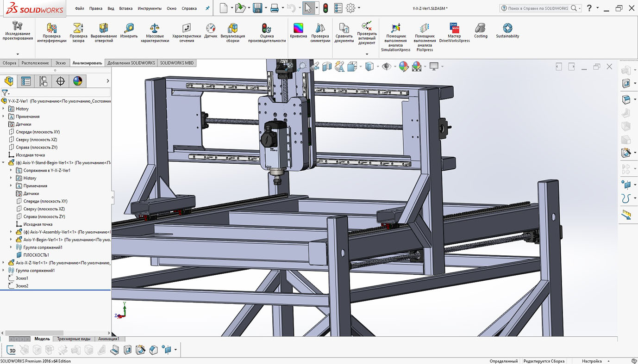
Task: Expand the Axis-Y-Assembly-Ver1 subassembly node
Action: click(x=11, y=232)
